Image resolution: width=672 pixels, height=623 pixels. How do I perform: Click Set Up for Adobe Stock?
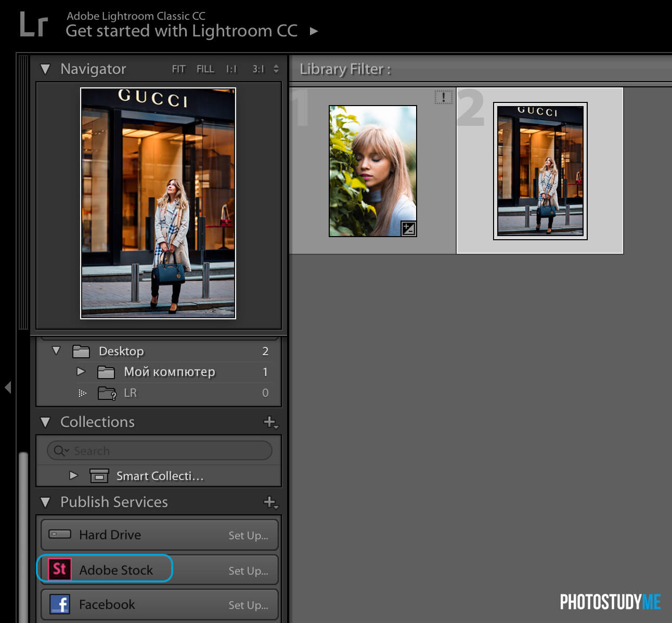tap(249, 571)
